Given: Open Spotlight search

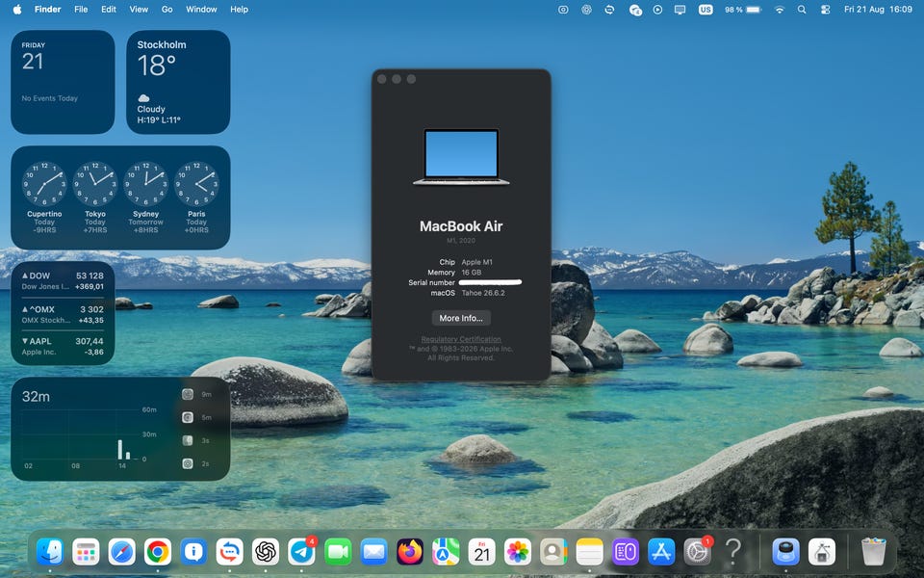Looking at the screenshot, I should 802,10.
